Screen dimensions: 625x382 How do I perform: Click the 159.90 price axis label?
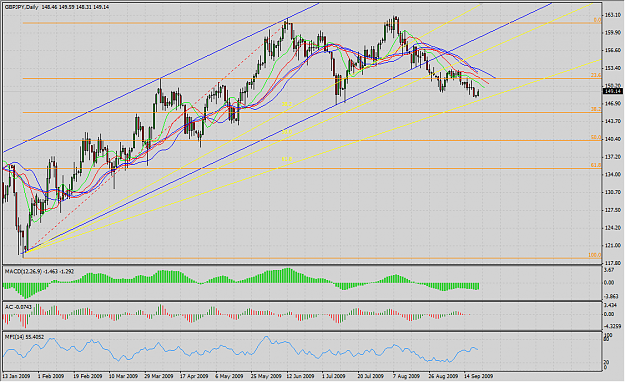click(x=612, y=32)
